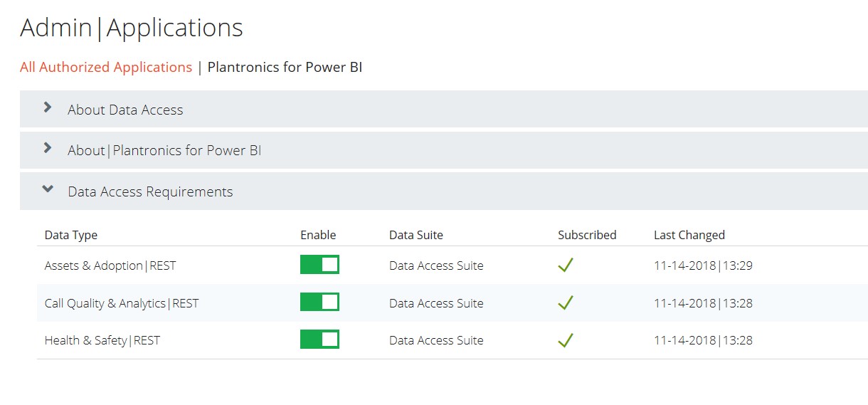Screen dimensions: 868x405
Task: Click subscribed checkmark for Call Quality & Analytics
Action: [566, 303]
